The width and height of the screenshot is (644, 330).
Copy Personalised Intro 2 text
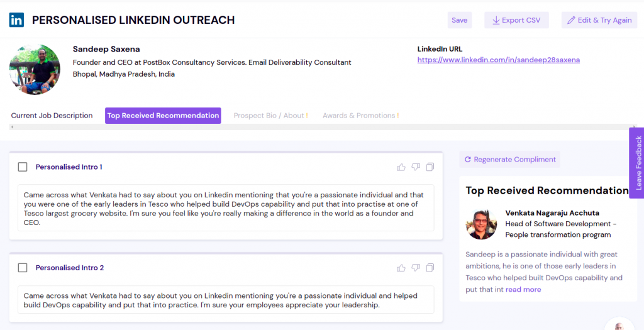pos(430,268)
